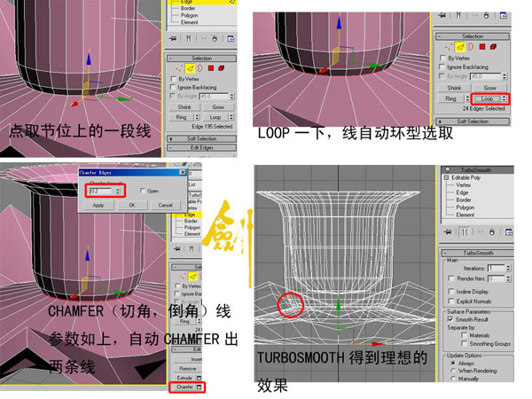
Task: Enable Render Iters checkbox
Action: tap(451, 278)
